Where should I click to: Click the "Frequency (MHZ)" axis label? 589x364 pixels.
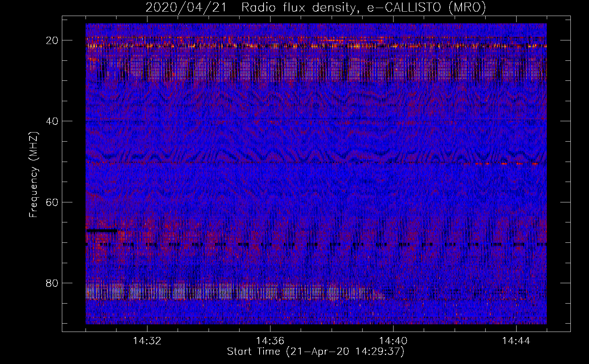pos(33,175)
